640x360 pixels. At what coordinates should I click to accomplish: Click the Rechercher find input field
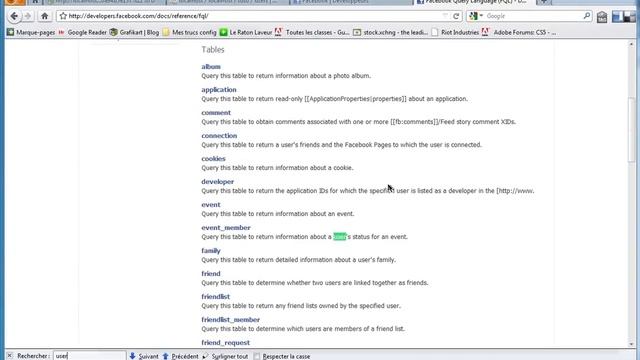[89, 356]
